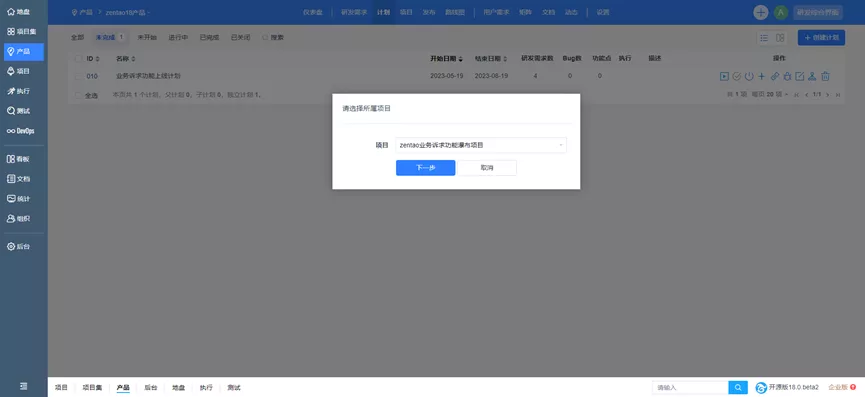The height and width of the screenshot is (397, 865).
Task: Toggle the ID column header checkbox
Action: 78,58
